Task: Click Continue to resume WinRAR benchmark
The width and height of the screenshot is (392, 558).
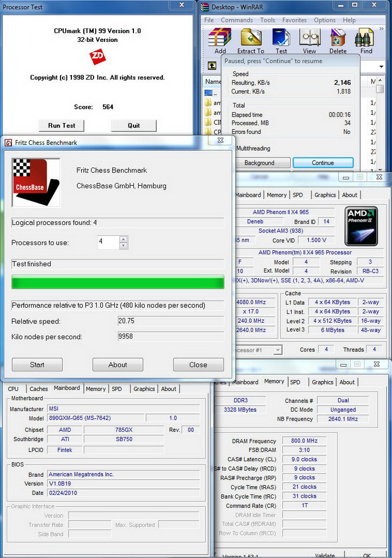Action: 323,163
